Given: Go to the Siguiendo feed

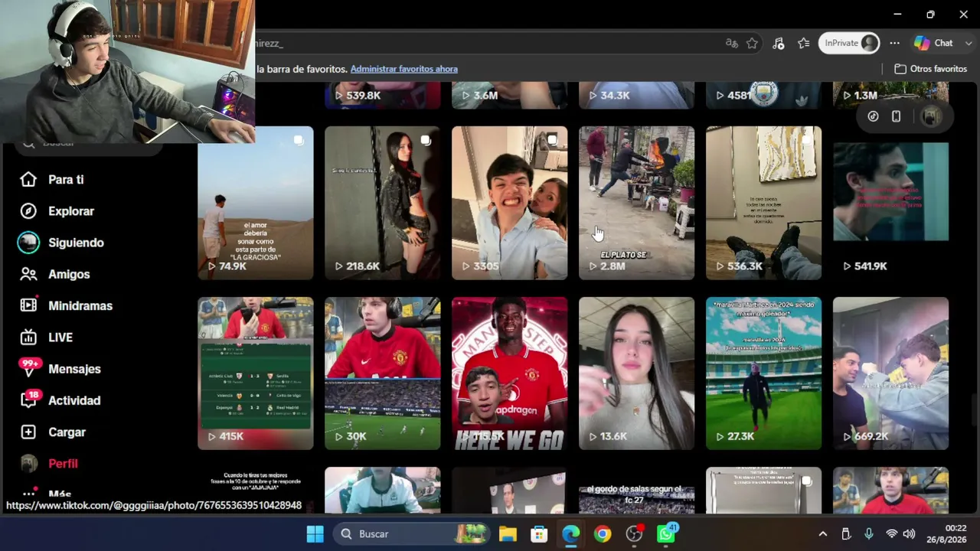Looking at the screenshot, I should coord(76,243).
